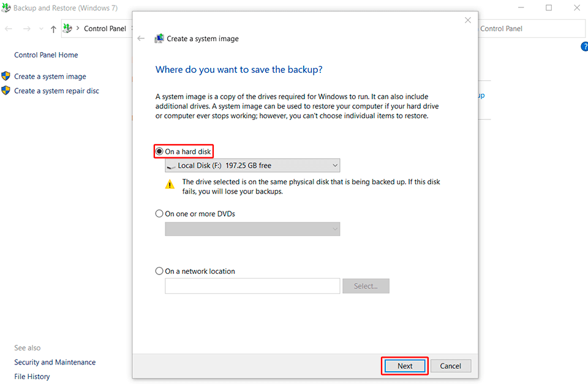Open File History link

(x=32, y=376)
